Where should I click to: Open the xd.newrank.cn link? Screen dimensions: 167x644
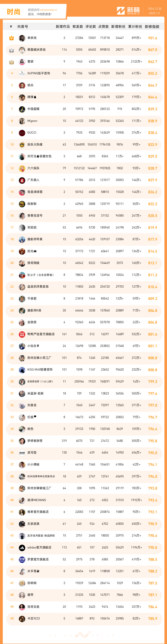coord(49,10)
